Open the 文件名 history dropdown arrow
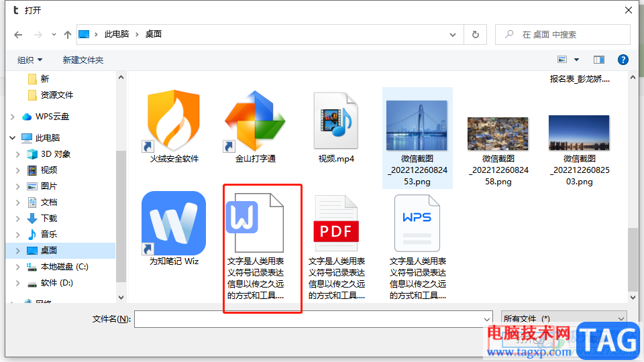644x362 pixels. 487,319
